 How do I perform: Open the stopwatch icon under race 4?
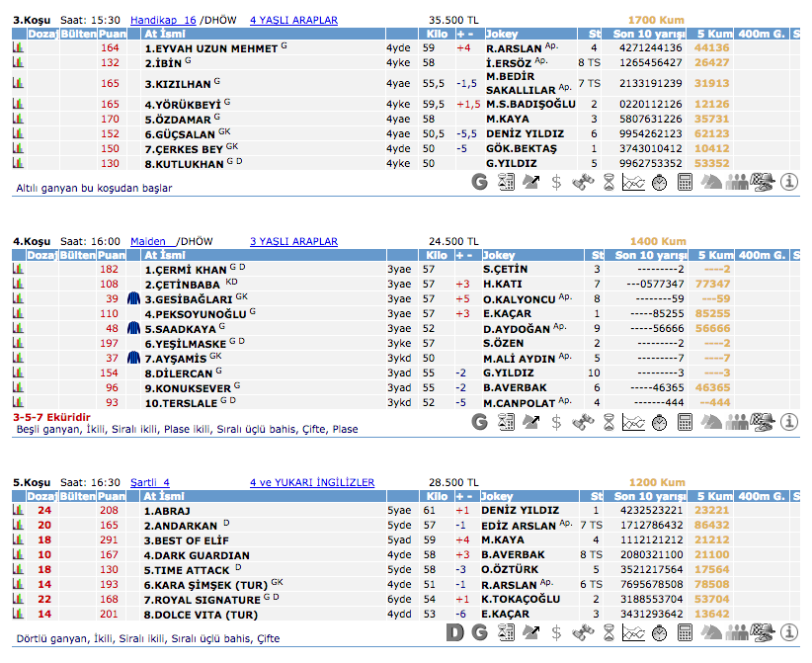pyautogui.click(x=659, y=423)
